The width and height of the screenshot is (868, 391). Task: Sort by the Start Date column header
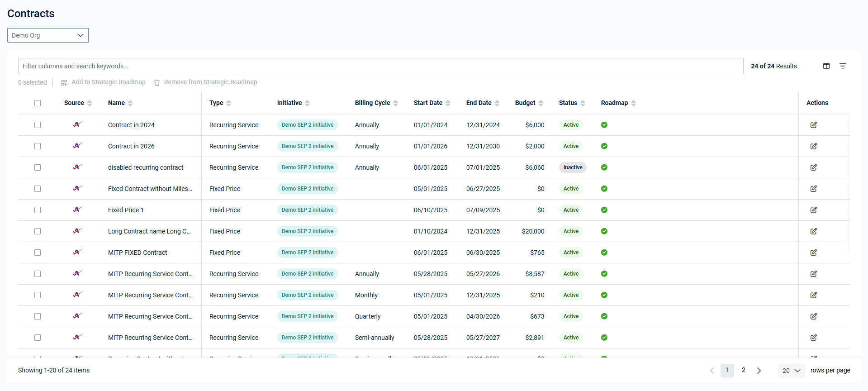[x=428, y=103]
